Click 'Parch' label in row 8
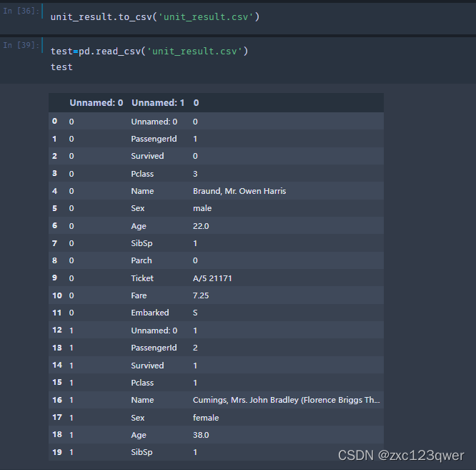This screenshot has width=476, height=470. (x=142, y=260)
